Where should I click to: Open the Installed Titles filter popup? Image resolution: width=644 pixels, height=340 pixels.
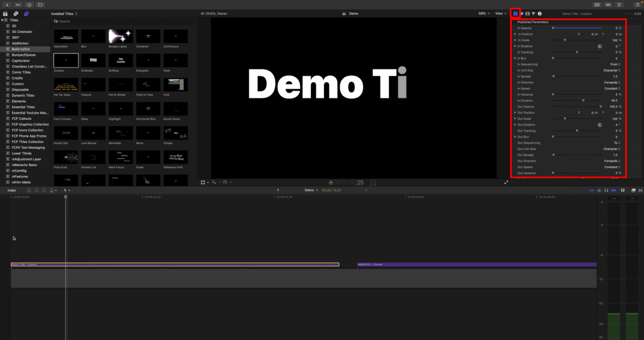64,14
